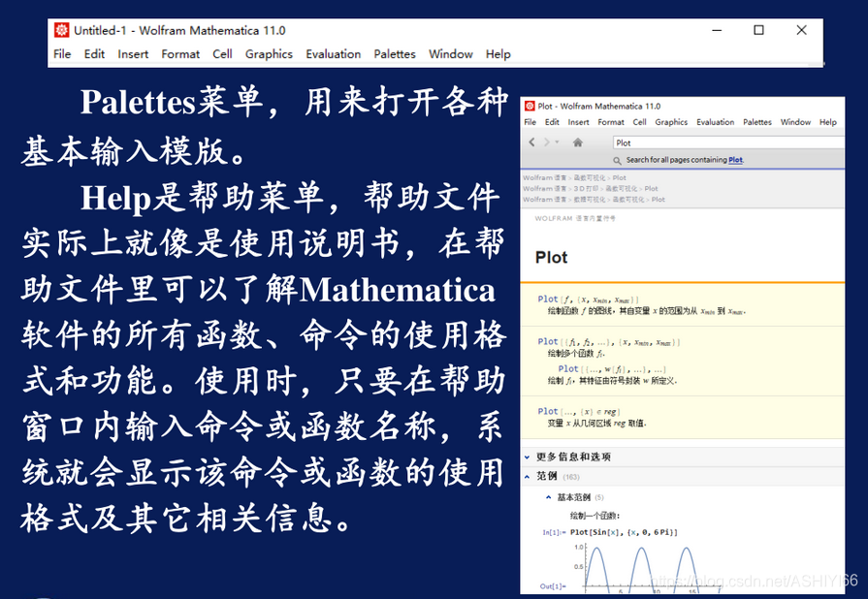The image size is (868, 599).
Task: Open the Plot search-all-pages link
Action: [x=736, y=160]
